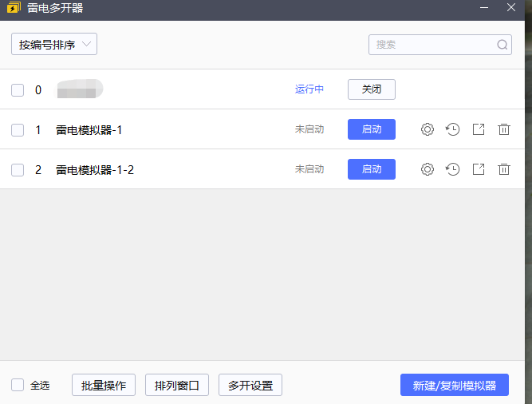
Task: Tick checkbox for 雷电模拟器-1-2
Action: (x=18, y=169)
